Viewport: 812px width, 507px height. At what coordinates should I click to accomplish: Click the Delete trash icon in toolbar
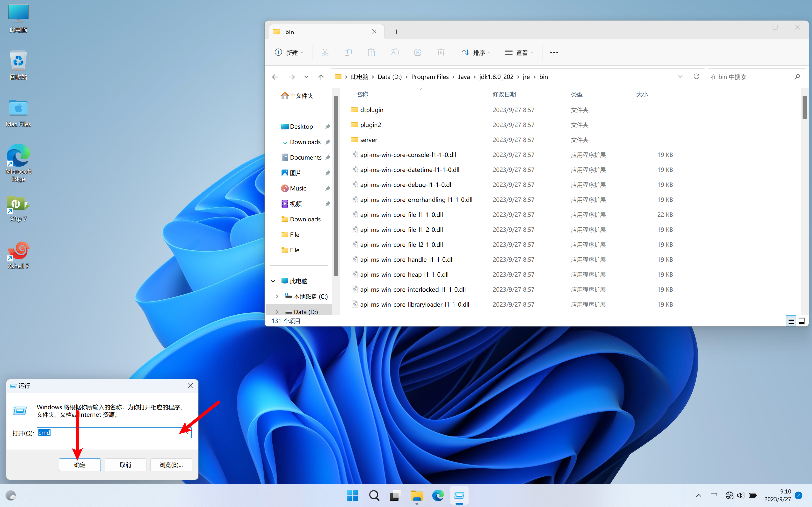coord(441,52)
